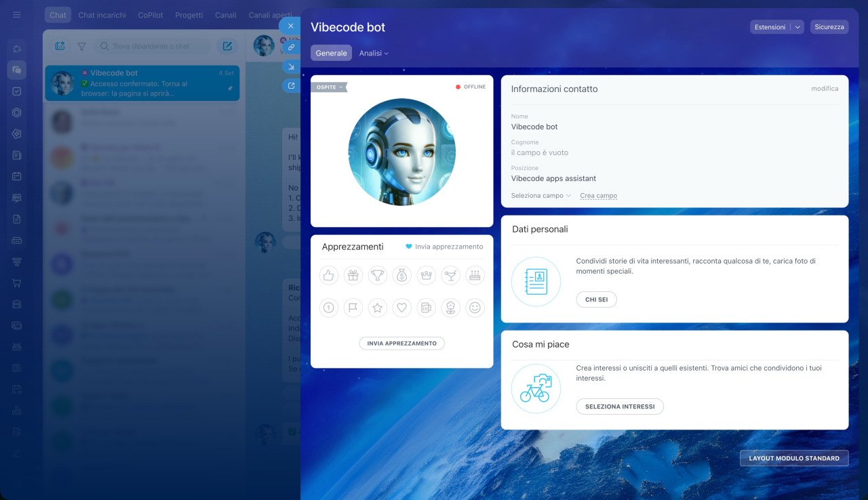868x500 pixels.
Task: Focus the Trova dipendente o chat search field
Action: click(x=154, y=46)
